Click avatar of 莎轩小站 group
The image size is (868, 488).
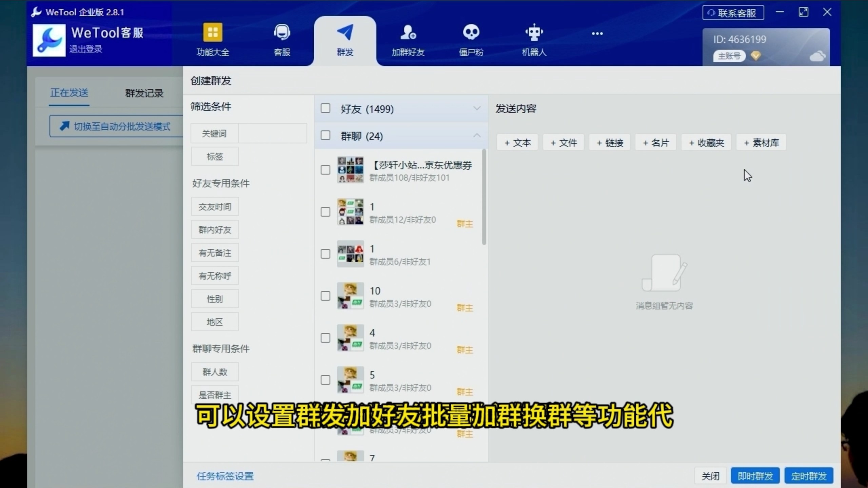point(350,170)
